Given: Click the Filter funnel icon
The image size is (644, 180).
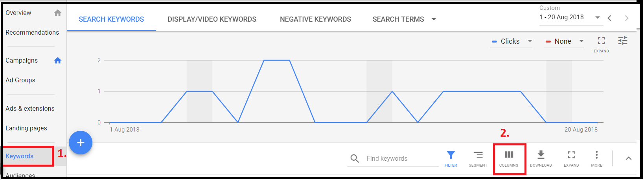Looking at the screenshot, I should point(451,155).
